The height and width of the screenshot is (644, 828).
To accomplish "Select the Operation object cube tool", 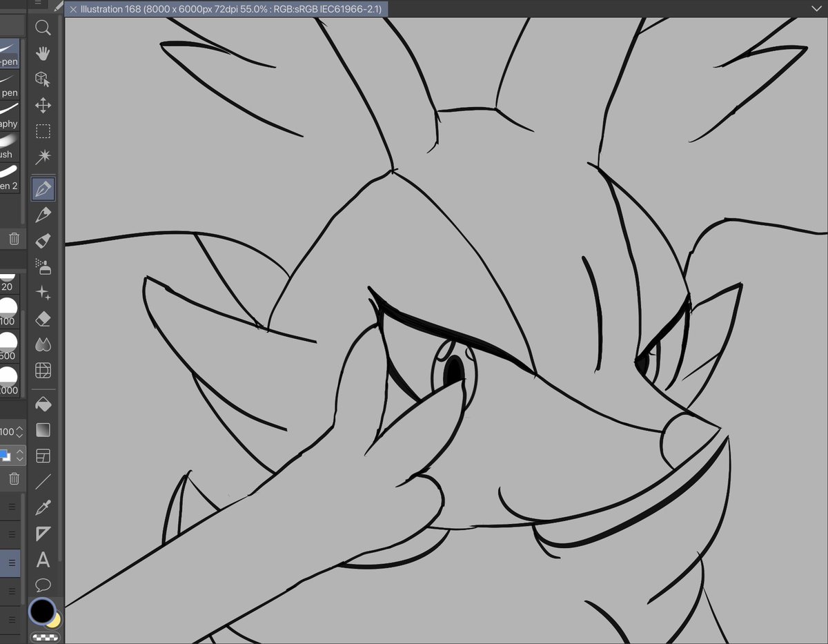I will [x=43, y=79].
